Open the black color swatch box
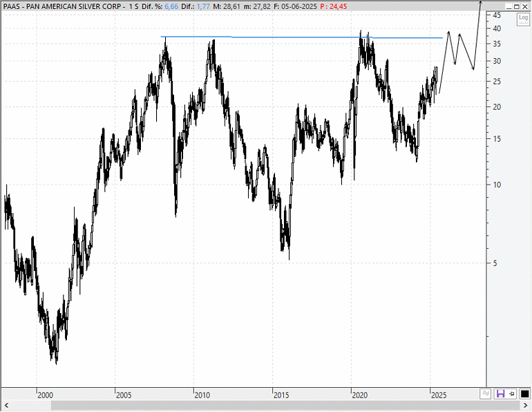Viewport: 532px width, 412px height. [524, 394]
